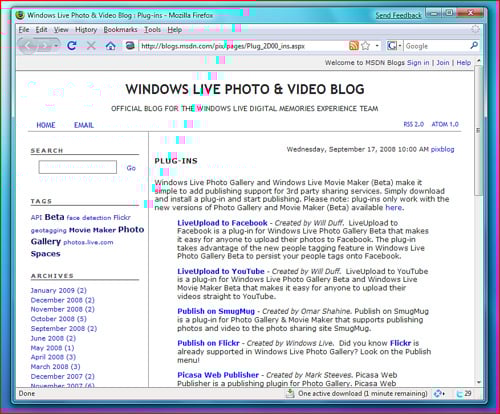
Task: Click the search magnifier icon
Action: (474, 45)
